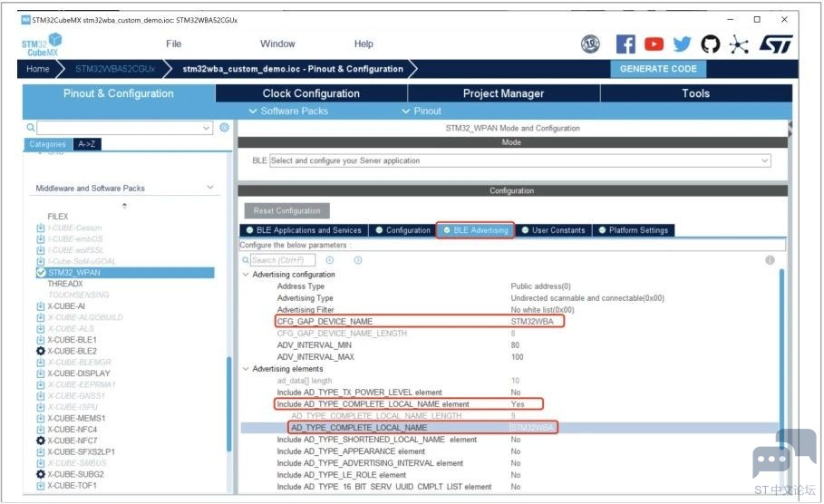Click the 10-year anniversary badge icon

[x=590, y=44]
